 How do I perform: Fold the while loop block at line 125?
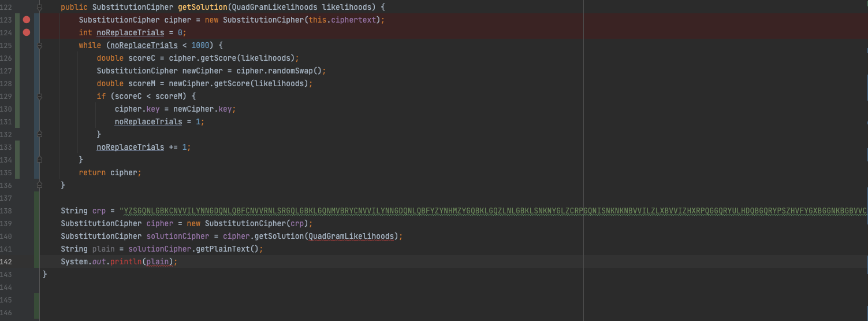pos(39,45)
